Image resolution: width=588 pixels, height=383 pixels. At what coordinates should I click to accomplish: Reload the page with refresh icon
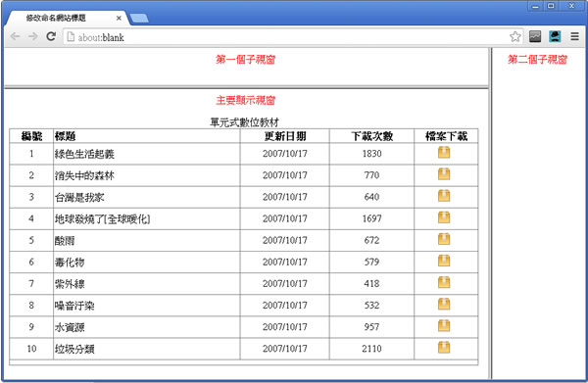(51, 36)
